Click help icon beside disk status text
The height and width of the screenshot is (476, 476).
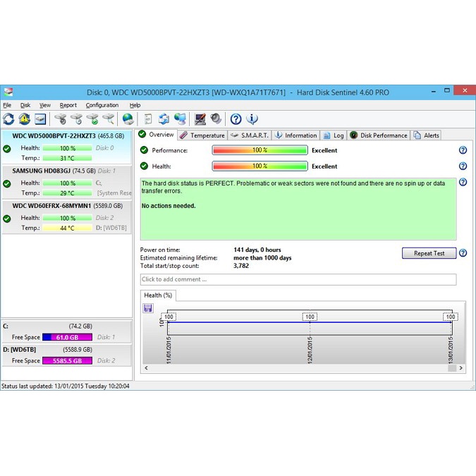463,182
